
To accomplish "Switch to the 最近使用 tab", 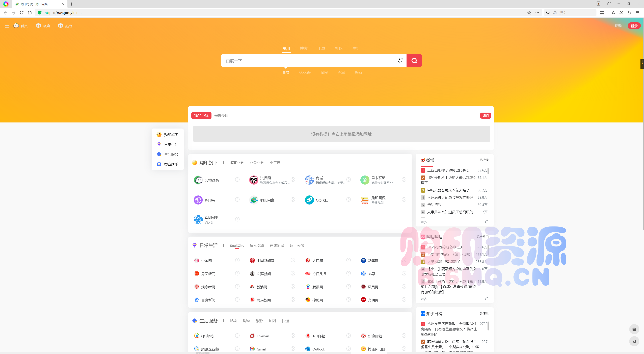I will (x=221, y=116).
